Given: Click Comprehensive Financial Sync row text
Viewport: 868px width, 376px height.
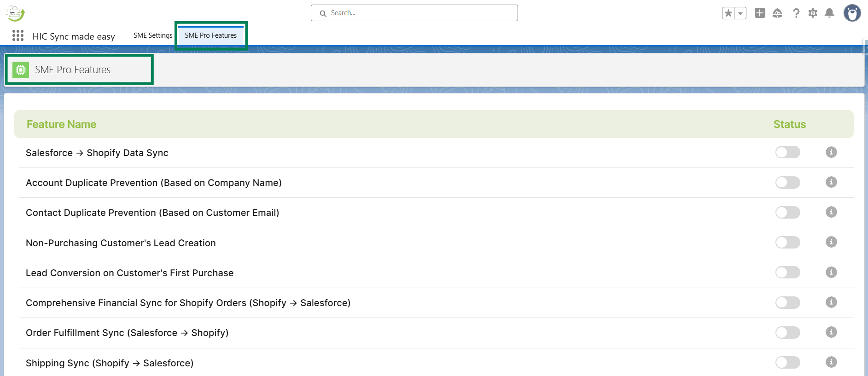Looking at the screenshot, I should pos(188,303).
